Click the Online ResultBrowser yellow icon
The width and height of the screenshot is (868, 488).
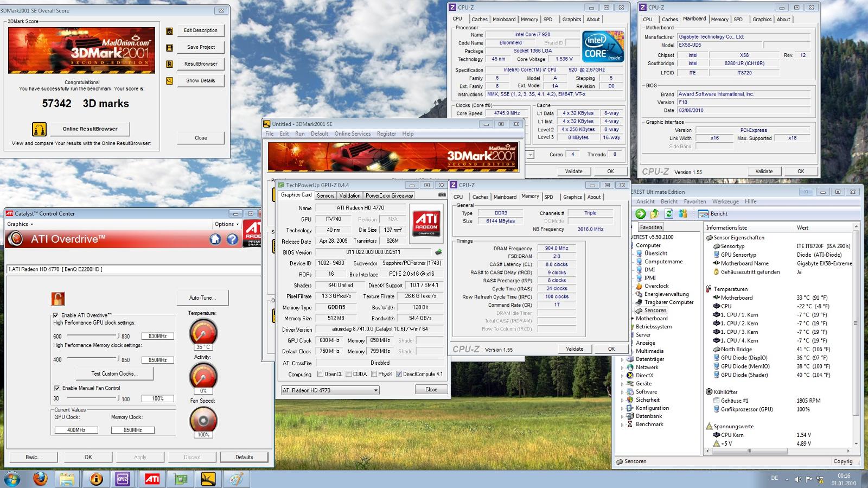pyautogui.click(x=39, y=129)
